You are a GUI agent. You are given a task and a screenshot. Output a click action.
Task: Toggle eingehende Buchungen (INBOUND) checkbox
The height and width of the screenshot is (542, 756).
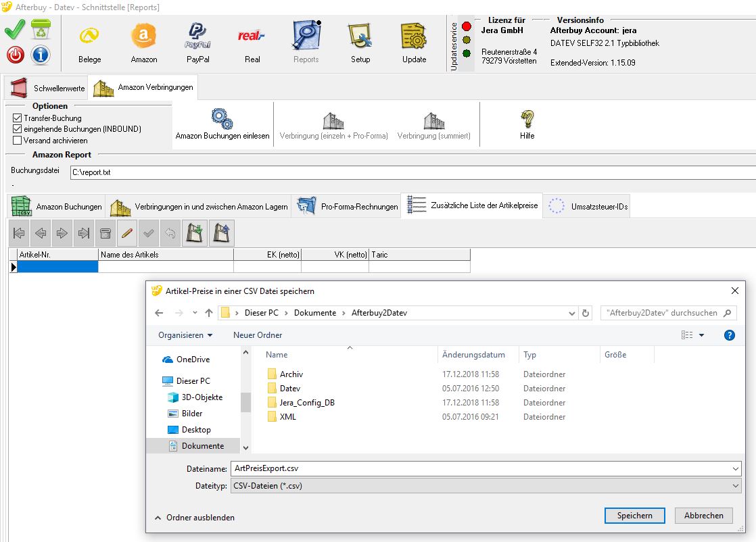[x=18, y=129]
